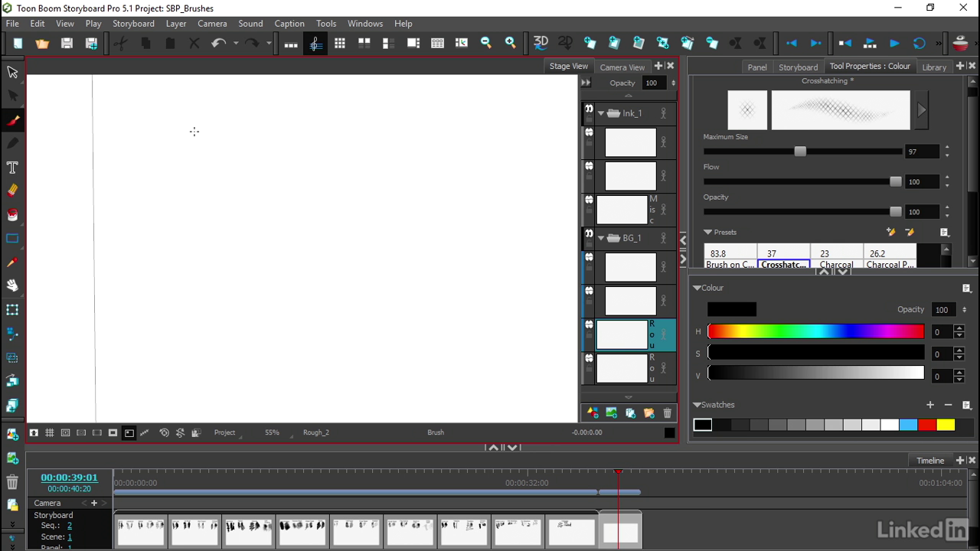Image resolution: width=980 pixels, height=551 pixels.
Task: Open the Colour panel menu icon
Action: coord(966,289)
